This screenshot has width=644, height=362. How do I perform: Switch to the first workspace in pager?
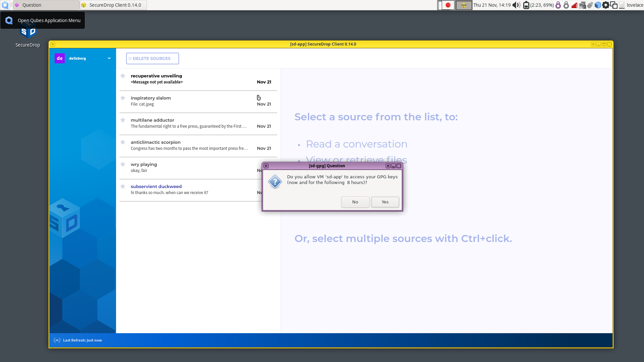(446, 5)
